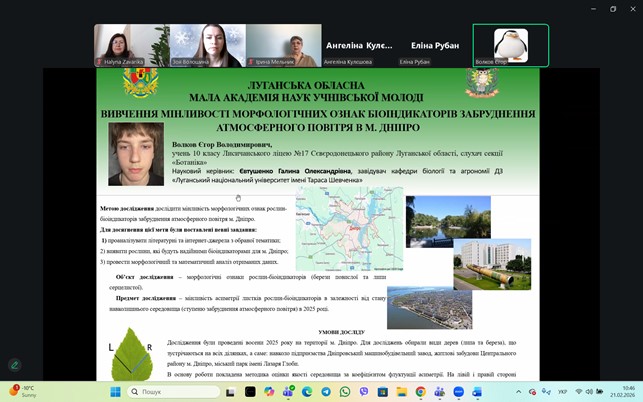Click the Luhansk coat of arms emblem
The width and height of the screenshot is (643, 402).
(x=141, y=83)
